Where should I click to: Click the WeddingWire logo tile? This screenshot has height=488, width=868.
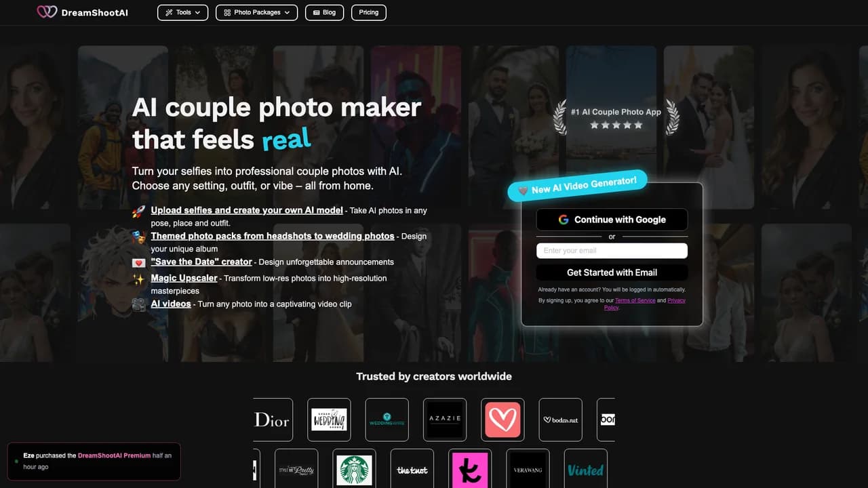tap(387, 420)
